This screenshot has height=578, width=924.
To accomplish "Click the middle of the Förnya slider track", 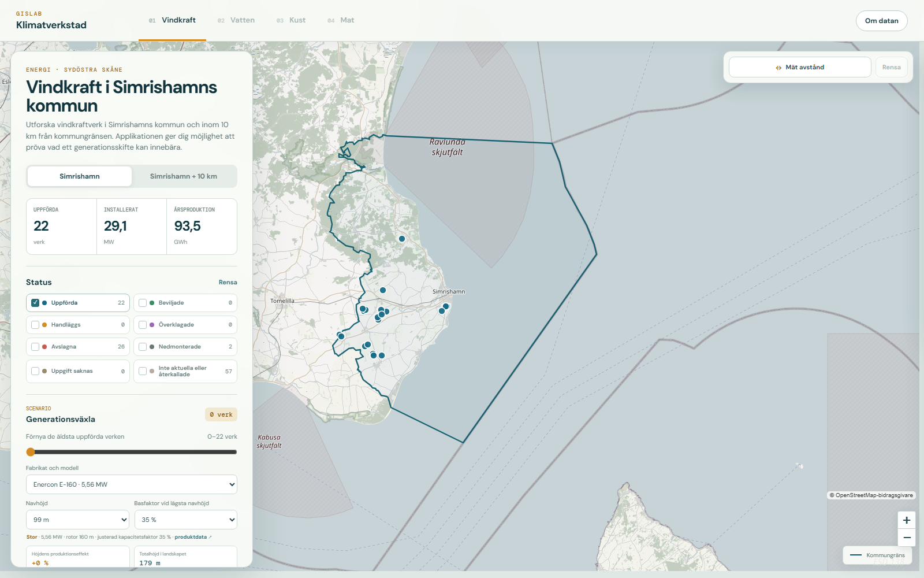I will 132,452.
